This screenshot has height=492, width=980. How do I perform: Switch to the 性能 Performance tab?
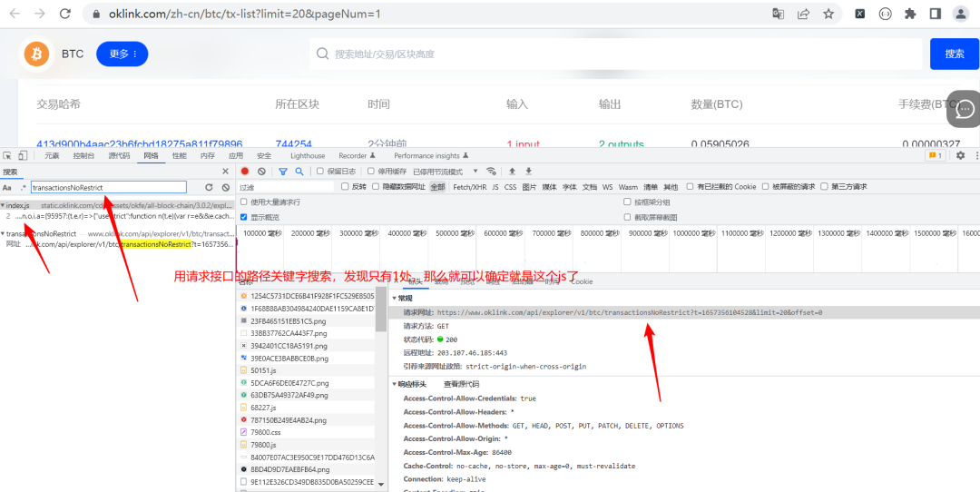point(180,155)
